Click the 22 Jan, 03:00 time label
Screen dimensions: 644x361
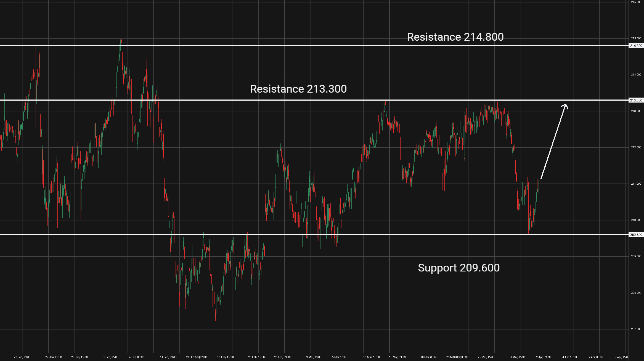click(22, 357)
